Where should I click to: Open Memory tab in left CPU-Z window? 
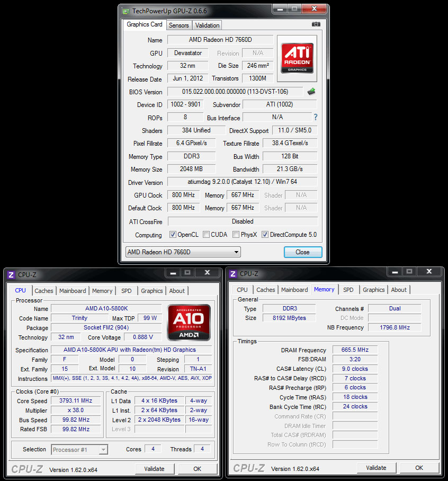[102, 291]
